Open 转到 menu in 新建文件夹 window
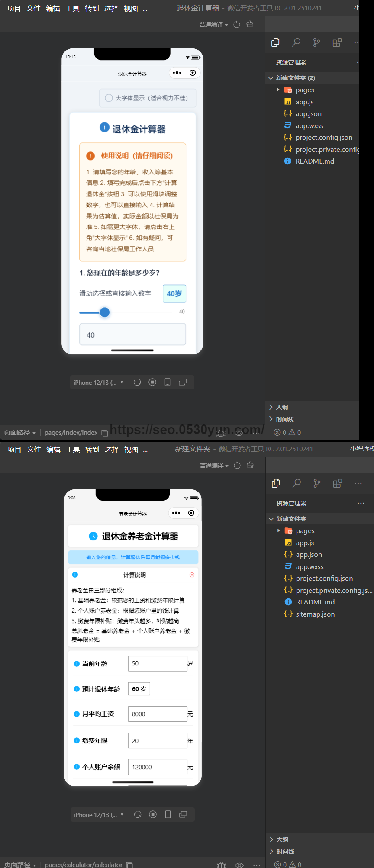Screen dimensions: 374x868 (92, 449)
